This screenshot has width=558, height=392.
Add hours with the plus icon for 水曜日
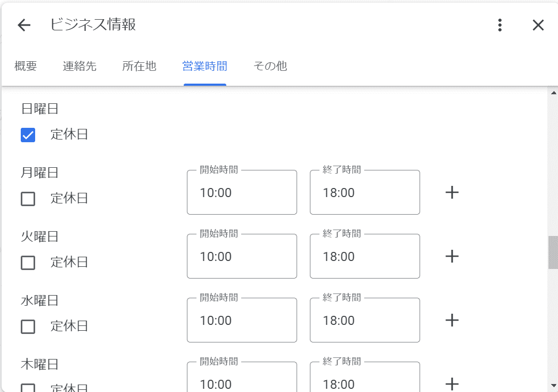[x=452, y=320]
